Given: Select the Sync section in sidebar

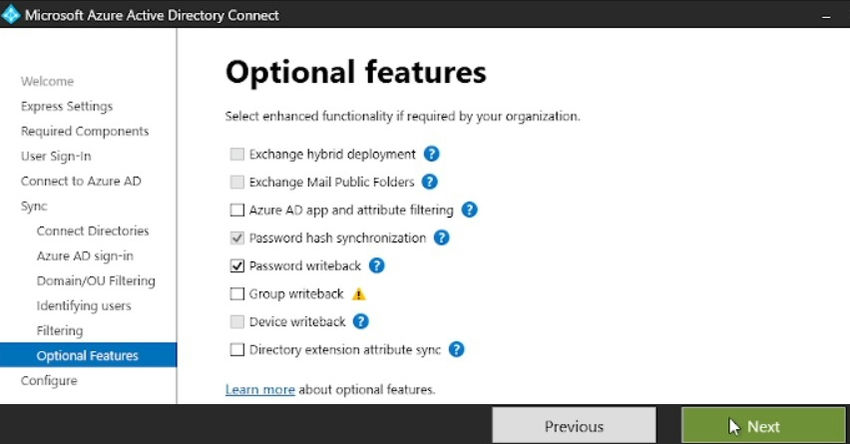Looking at the screenshot, I should (x=34, y=206).
